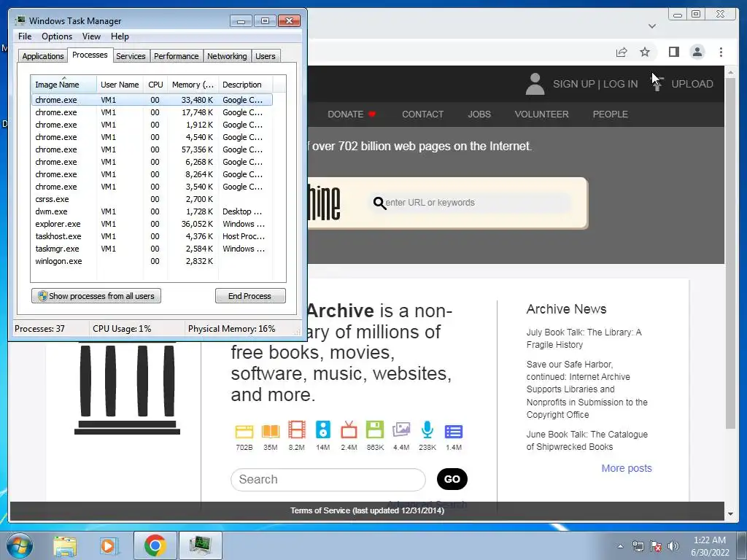Sort processes by Image Name column

(x=63, y=85)
